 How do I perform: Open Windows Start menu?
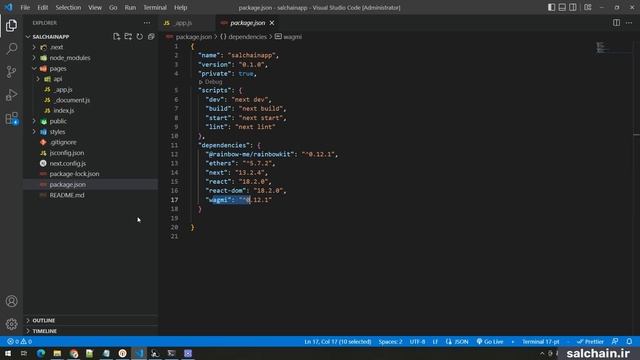click(x=8, y=353)
